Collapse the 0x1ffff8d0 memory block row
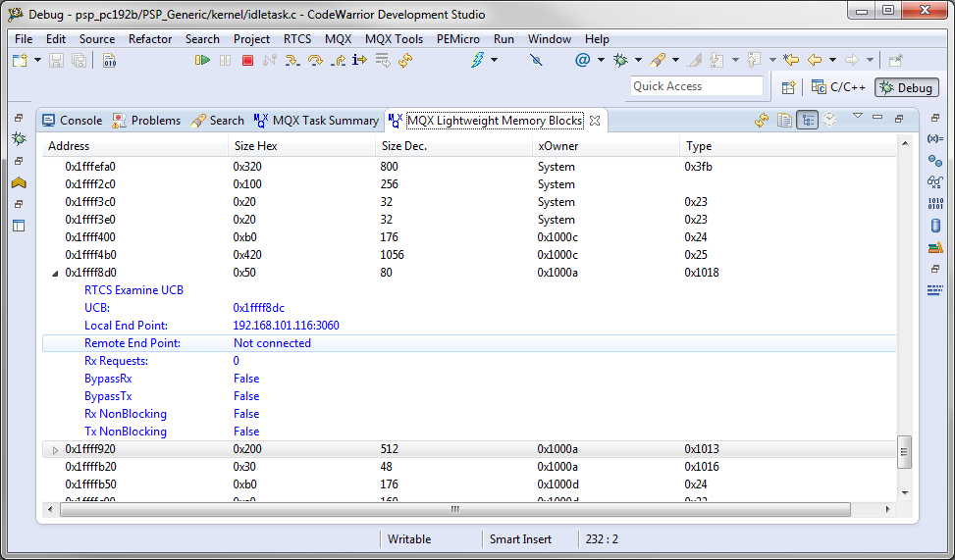 pos(55,273)
